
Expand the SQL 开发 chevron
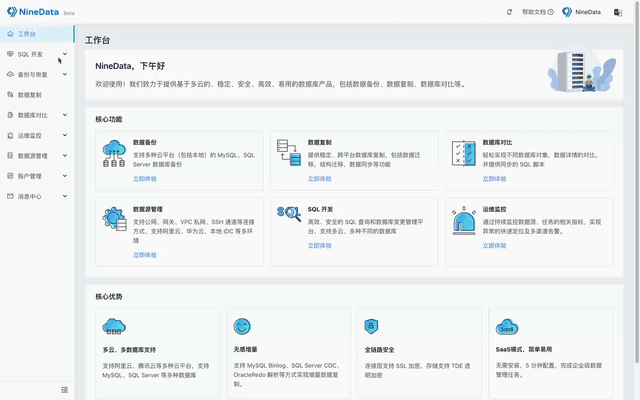(x=65, y=54)
